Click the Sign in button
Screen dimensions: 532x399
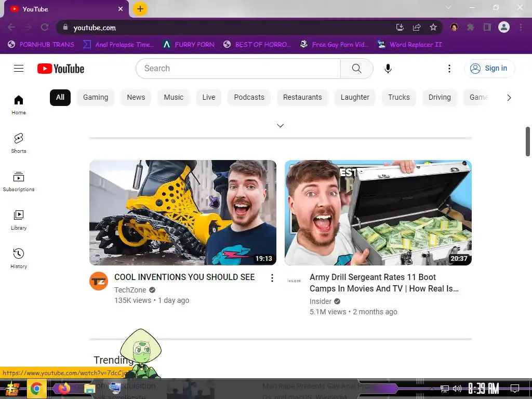tap(489, 69)
